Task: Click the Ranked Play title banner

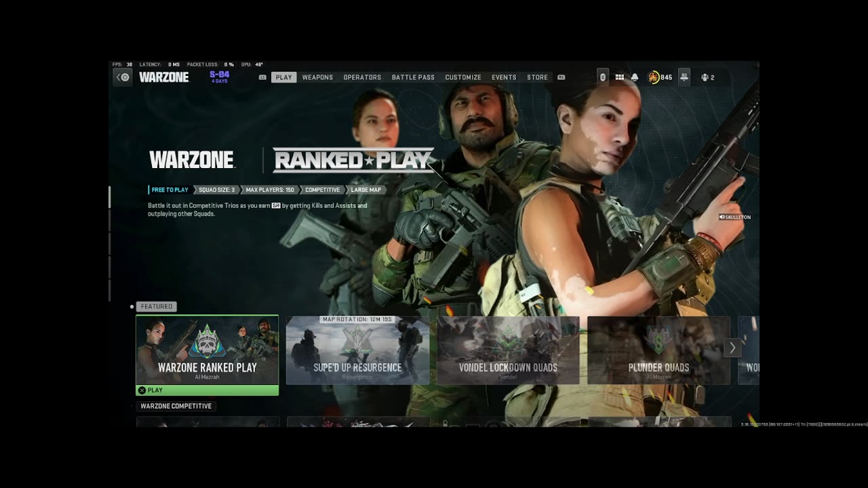Action: click(x=353, y=160)
